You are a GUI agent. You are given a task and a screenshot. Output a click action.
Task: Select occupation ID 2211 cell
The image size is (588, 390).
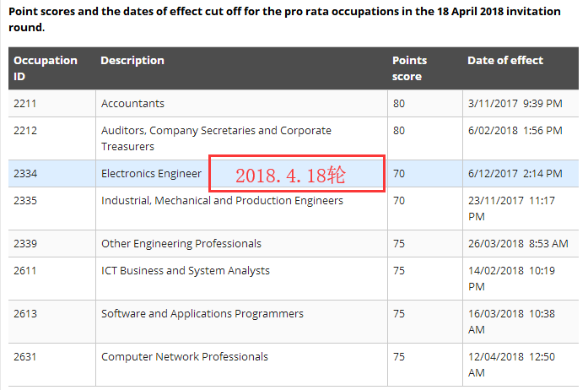click(24, 104)
